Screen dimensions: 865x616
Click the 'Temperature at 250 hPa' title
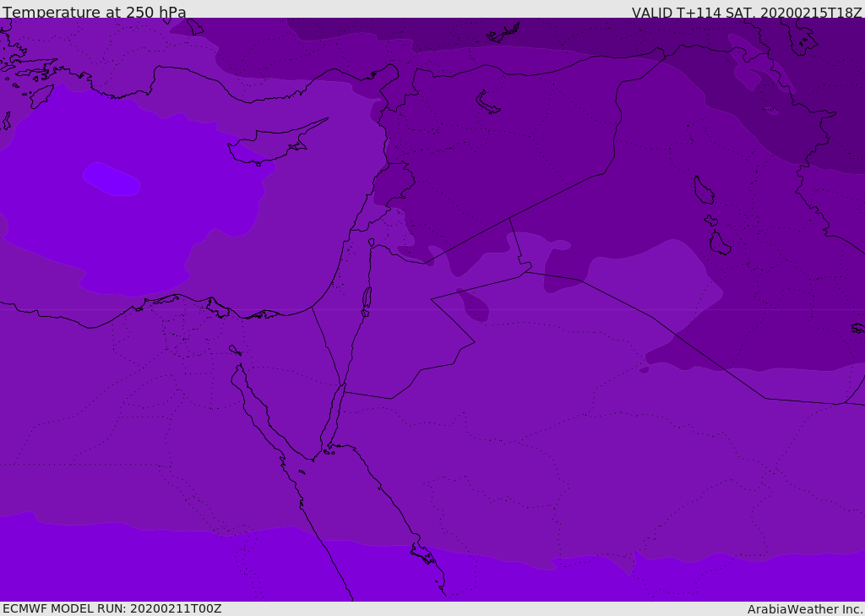pyautogui.click(x=95, y=12)
